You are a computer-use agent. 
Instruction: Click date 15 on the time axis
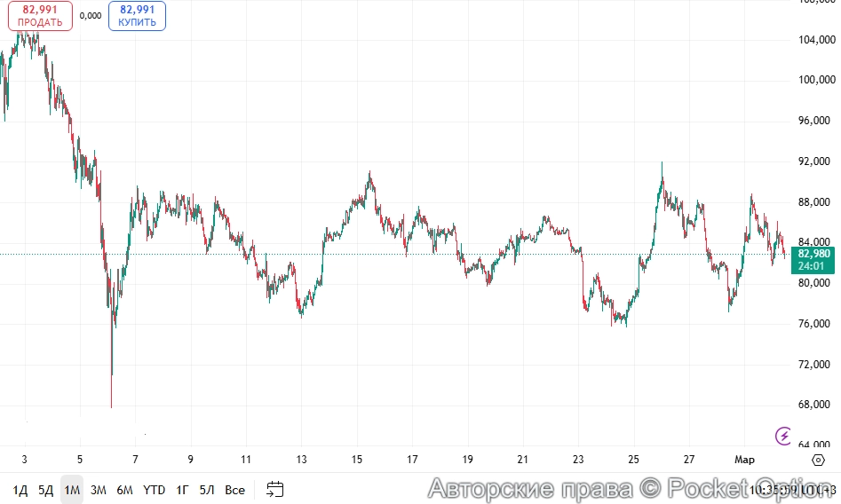357,460
